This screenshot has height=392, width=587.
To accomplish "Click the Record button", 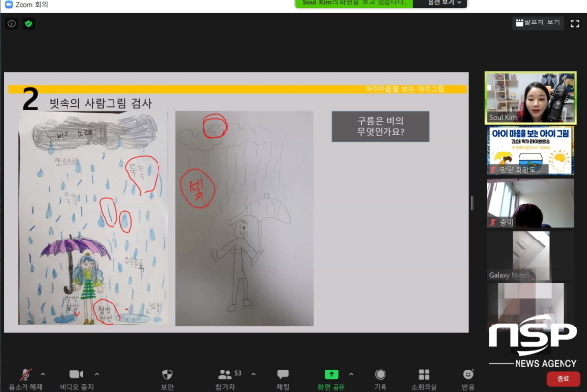I will pyautogui.click(x=380, y=376).
